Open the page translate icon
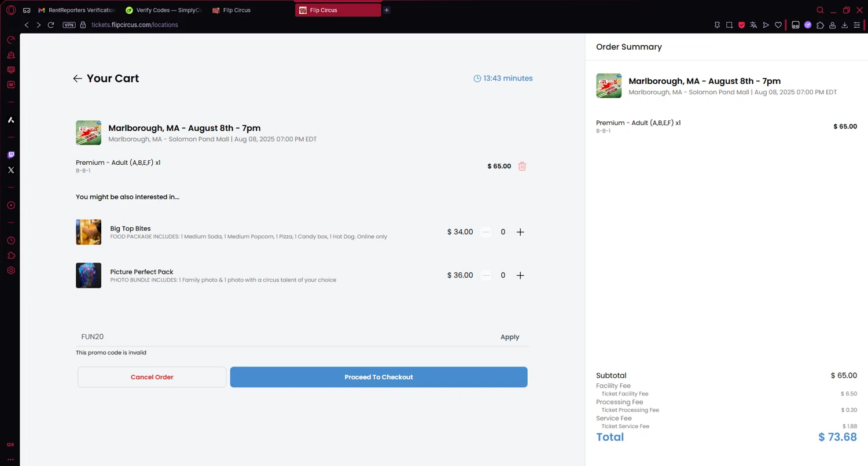 pyautogui.click(x=753, y=25)
